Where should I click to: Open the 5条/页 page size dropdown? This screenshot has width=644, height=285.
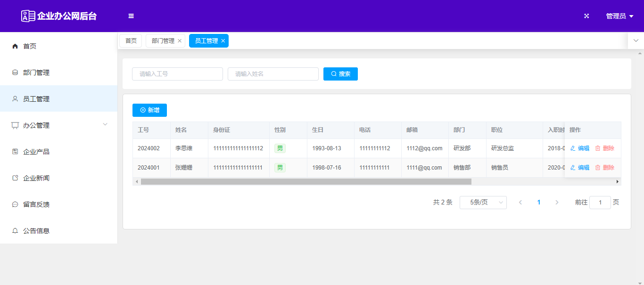pos(483,203)
